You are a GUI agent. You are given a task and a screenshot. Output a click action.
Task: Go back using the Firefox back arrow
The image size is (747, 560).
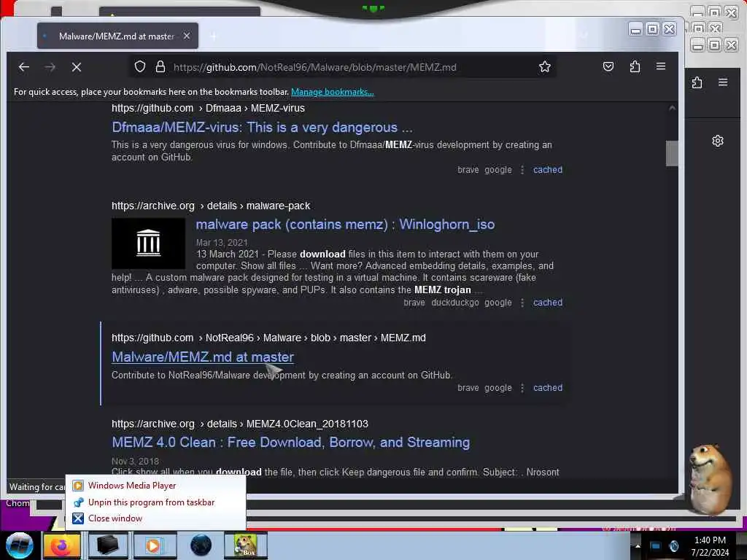24,67
